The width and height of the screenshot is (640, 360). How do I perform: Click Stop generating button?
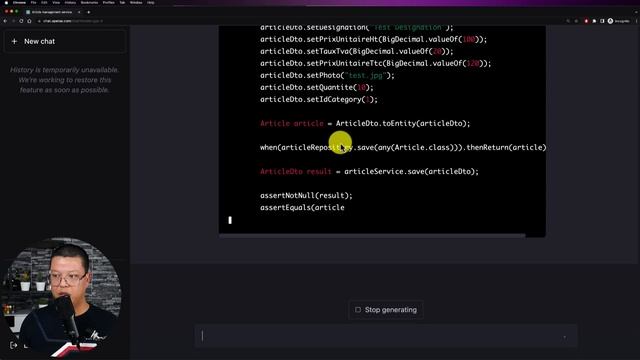pyautogui.click(x=386, y=310)
